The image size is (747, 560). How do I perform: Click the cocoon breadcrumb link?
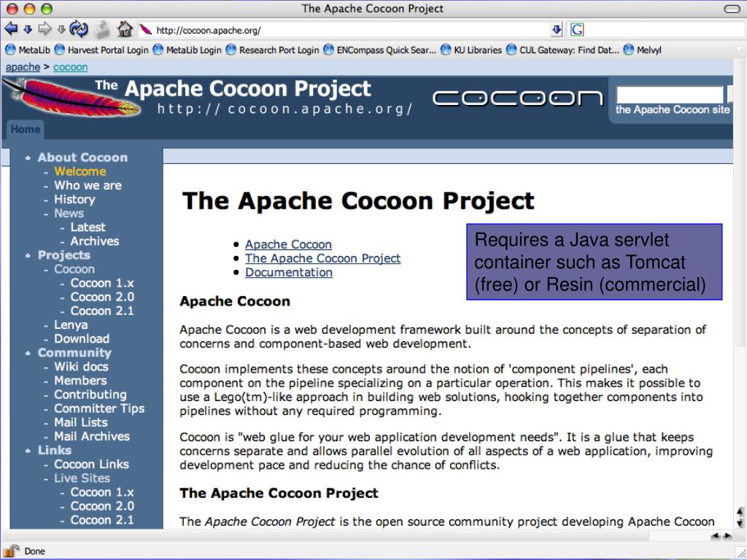coord(71,67)
